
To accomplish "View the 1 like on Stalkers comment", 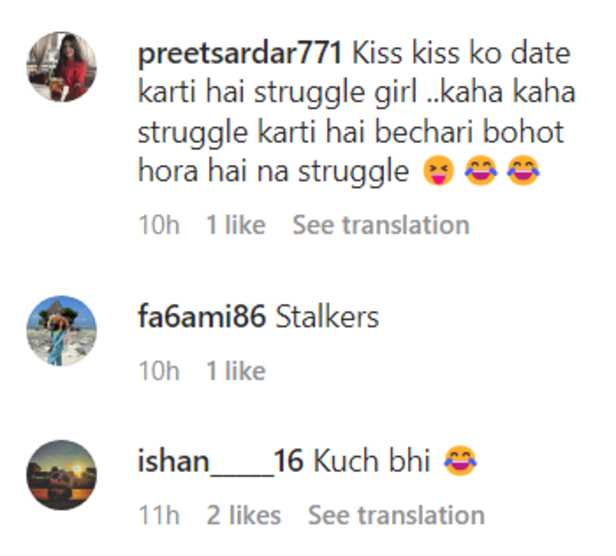I will (x=235, y=371).
